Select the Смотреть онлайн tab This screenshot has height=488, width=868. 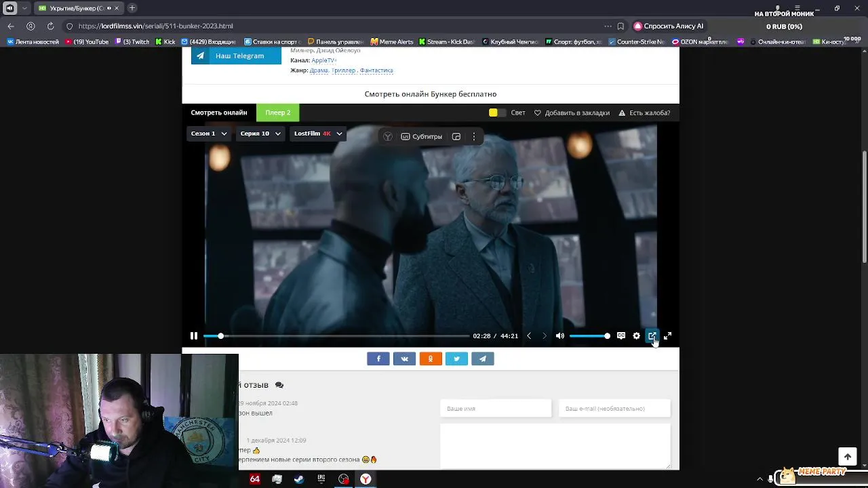(219, 113)
